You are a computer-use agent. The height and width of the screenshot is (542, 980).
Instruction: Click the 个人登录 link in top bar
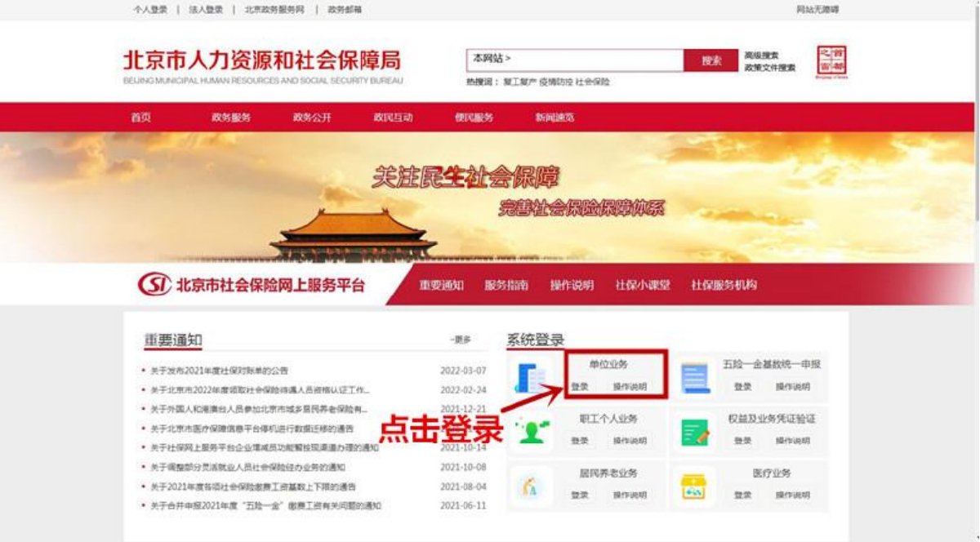[x=150, y=10]
